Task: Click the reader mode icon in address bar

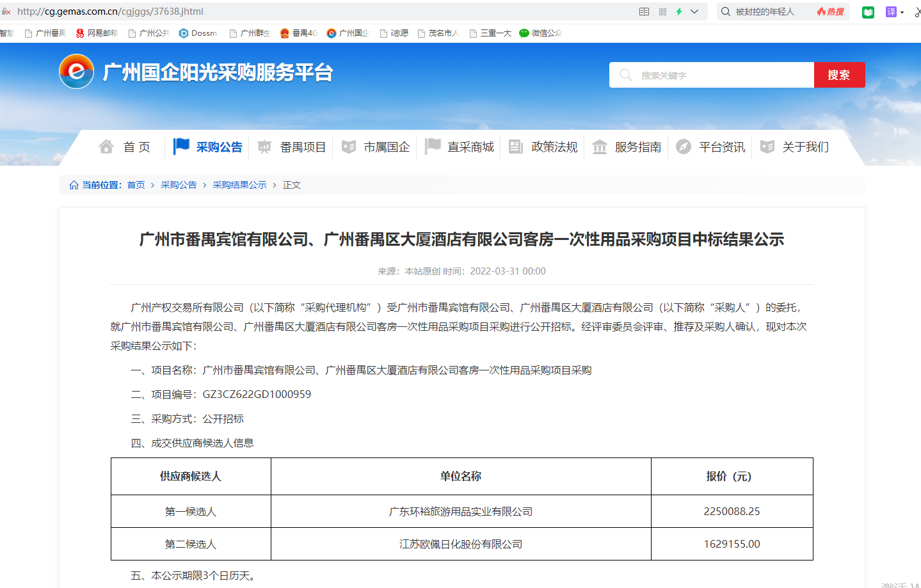Action: pyautogui.click(x=645, y=12)
